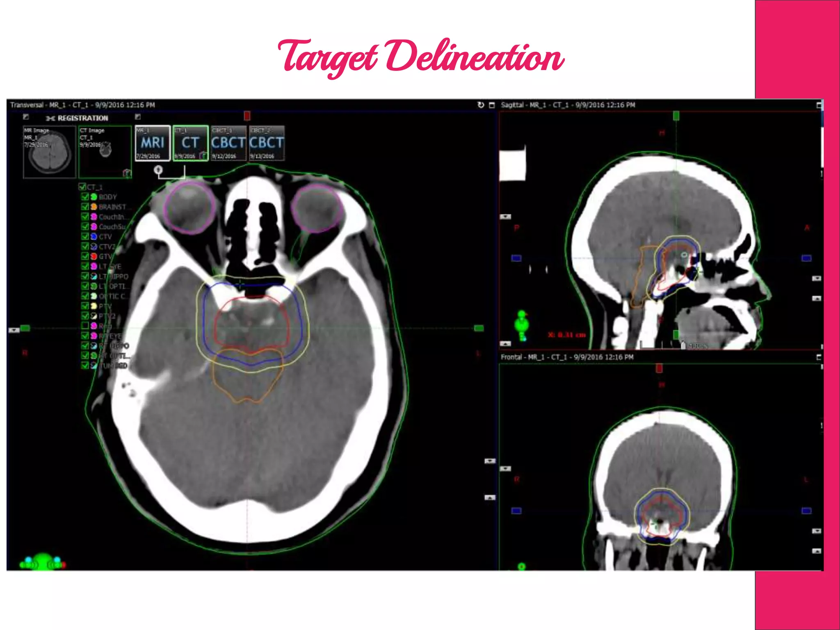The width and height of the screenshot is (840, 630).
Task: Click the left arrow button in Frontal view
Action: pos(505,468)
